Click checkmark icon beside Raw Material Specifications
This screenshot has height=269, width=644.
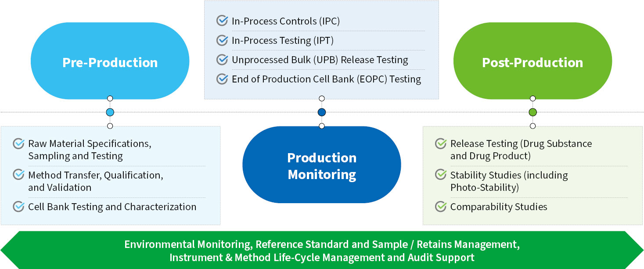(18, 143)
